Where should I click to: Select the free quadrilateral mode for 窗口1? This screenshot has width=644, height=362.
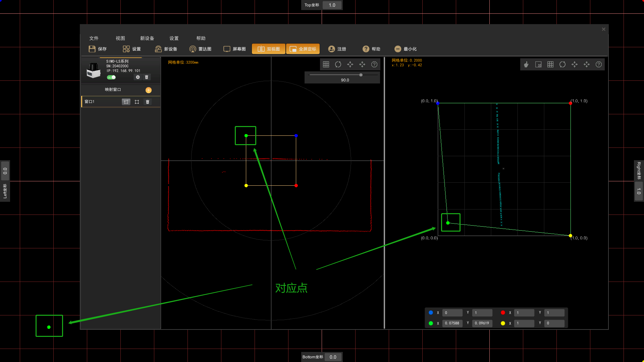[x=126, y=102]
